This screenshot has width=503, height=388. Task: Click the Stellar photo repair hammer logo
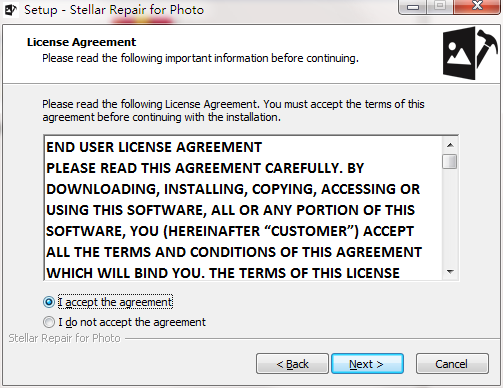click(469, 53)
